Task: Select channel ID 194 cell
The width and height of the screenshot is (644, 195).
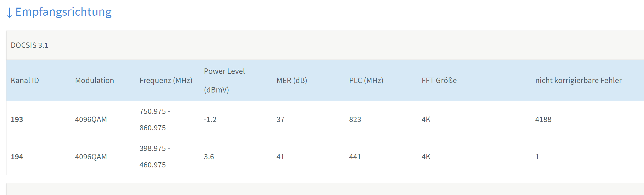Action: [x=17, y=157]
